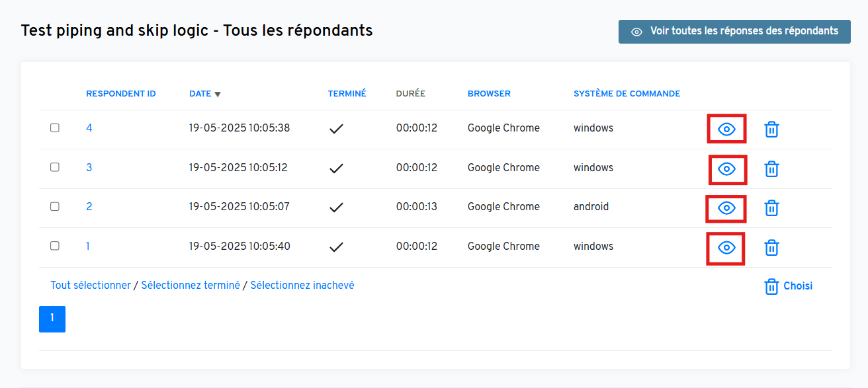Go to page 1 in pagination
The height and width of the screenshot is (388, 868).
click(52, 319)
